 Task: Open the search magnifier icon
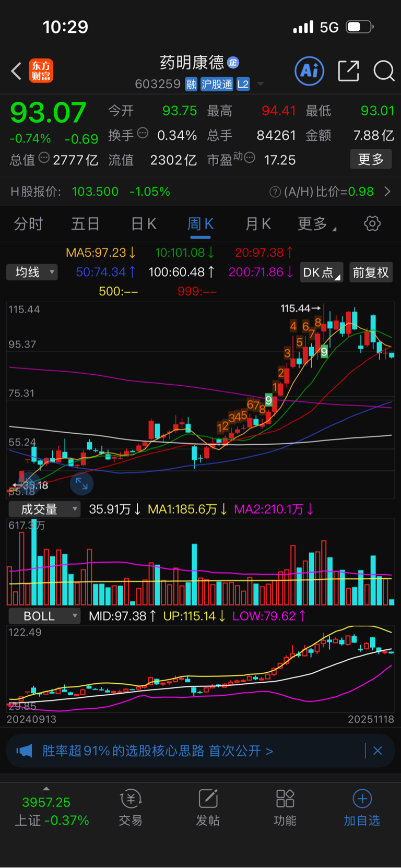[x=384, y=70]
